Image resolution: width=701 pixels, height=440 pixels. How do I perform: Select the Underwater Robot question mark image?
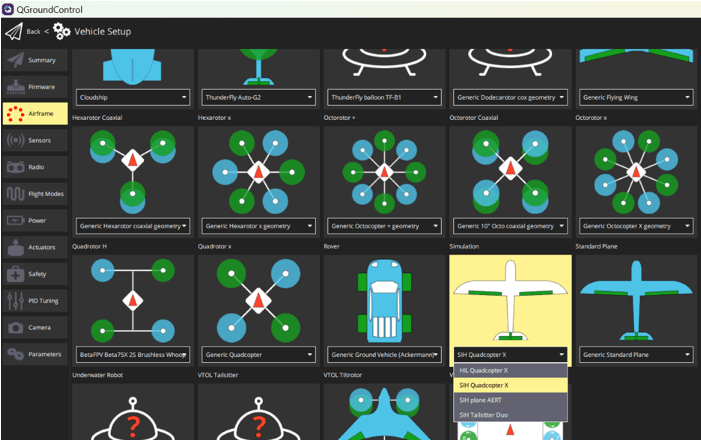pos(133,418)
